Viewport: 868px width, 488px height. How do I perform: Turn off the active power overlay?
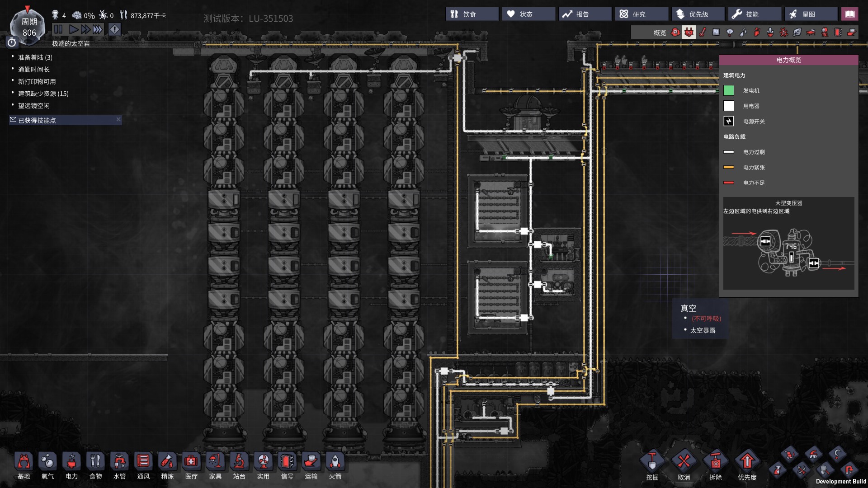tap(689, 32)
